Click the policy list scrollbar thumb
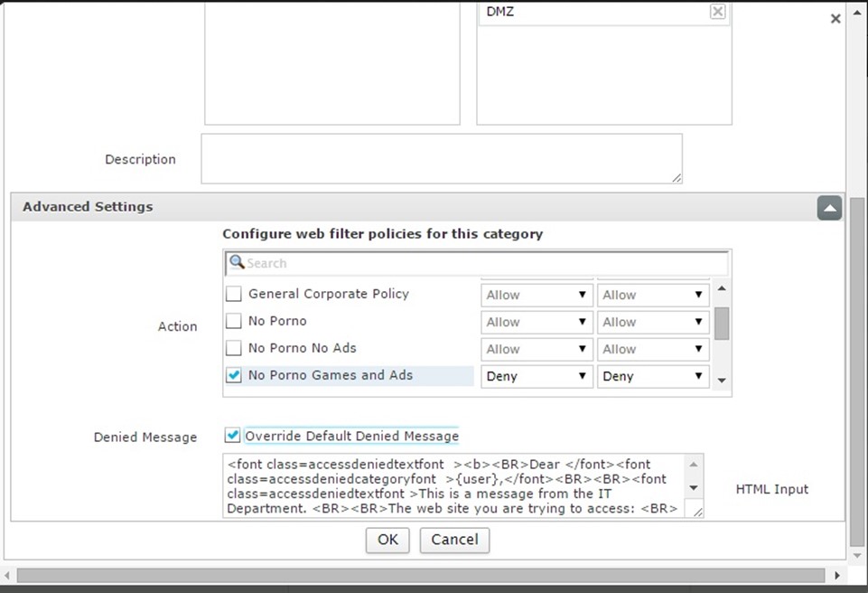 [x=722, y=323]
